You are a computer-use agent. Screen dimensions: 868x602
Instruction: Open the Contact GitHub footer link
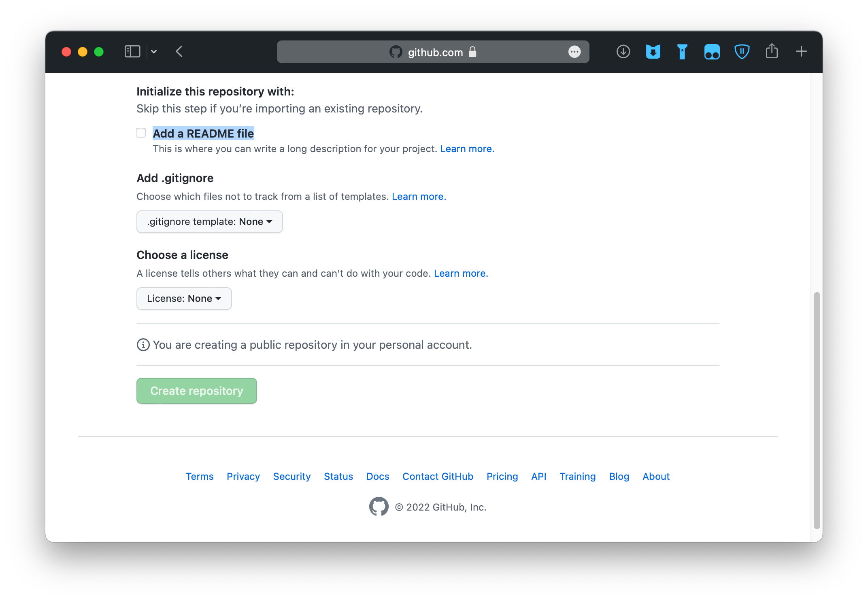(x=438, y=477)
